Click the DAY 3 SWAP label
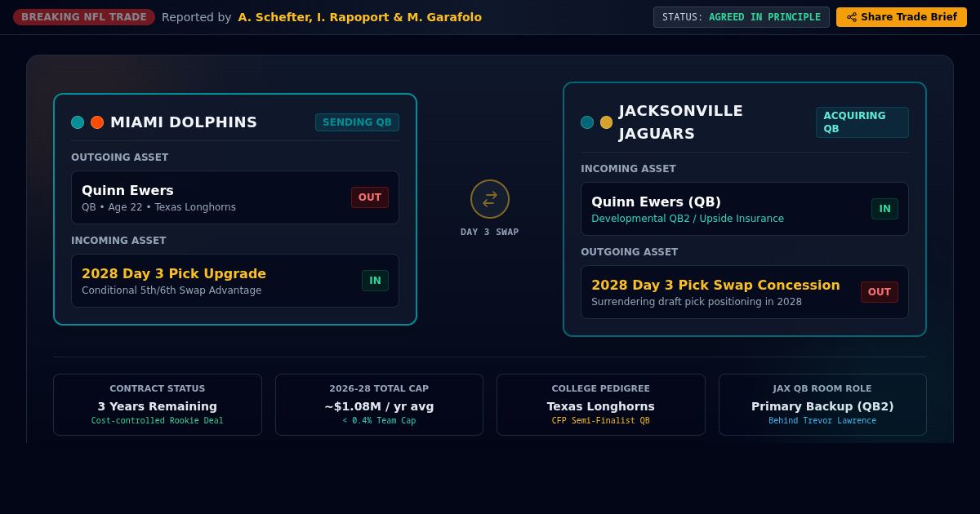Viewport: 980px width, 514px height. 490,232
